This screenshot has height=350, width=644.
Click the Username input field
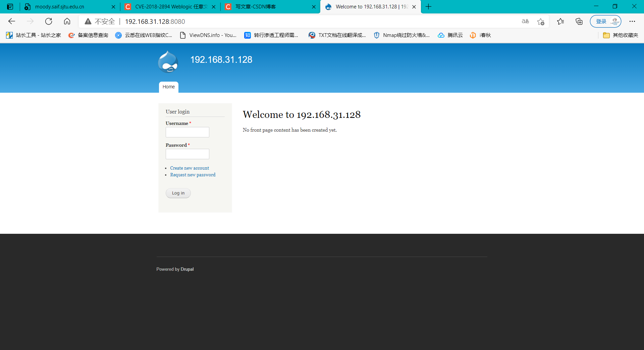[x=187, y=132]
